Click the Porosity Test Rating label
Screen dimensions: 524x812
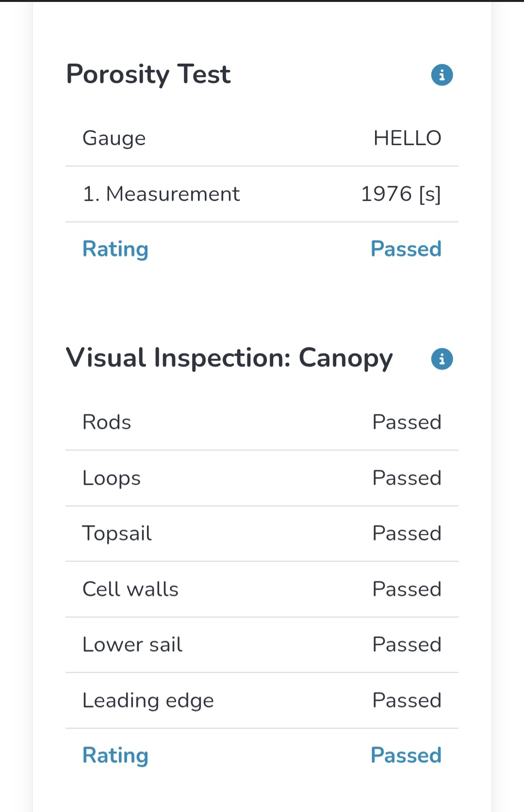pos(115,249)
